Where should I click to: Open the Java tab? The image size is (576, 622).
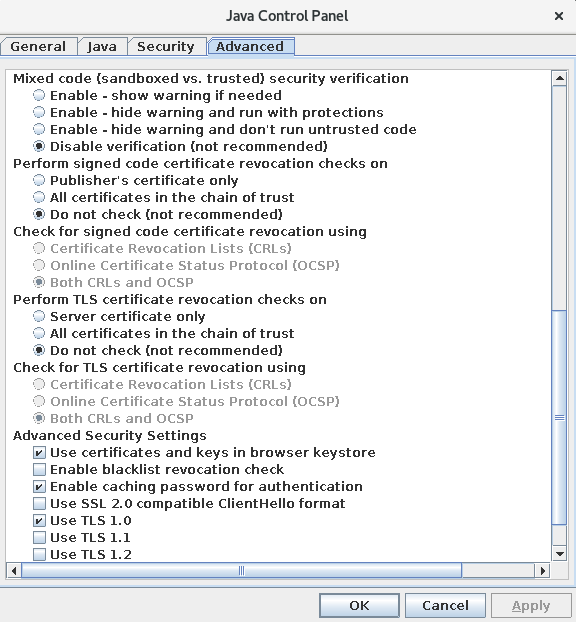click(x=102, y=47)
